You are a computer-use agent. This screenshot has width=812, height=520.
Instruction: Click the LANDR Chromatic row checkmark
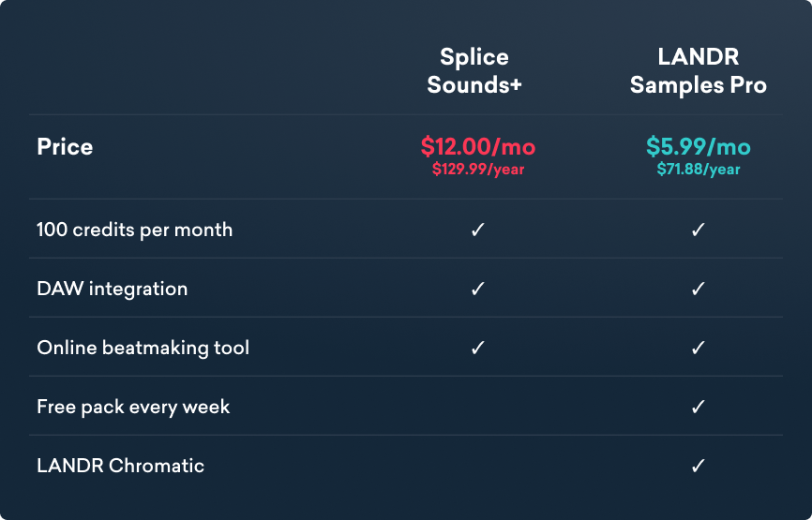pos(698,466)
